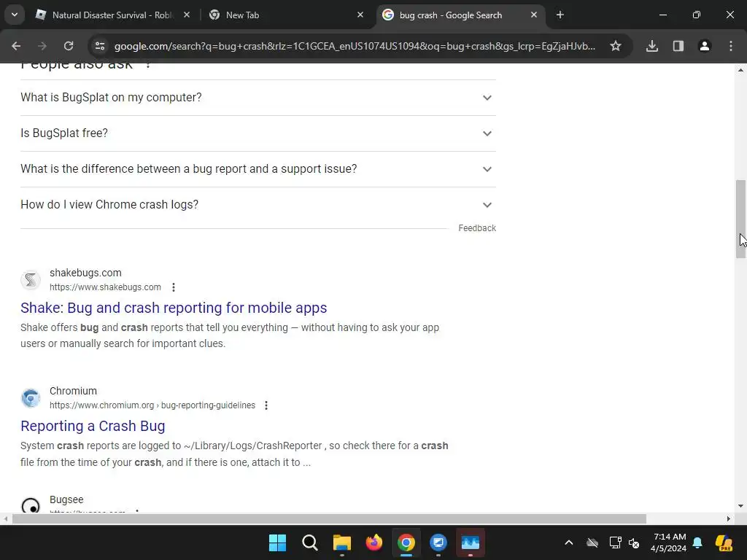The width and height of the screenshot is (747, 560).
Task: Click the Bugsee site favicon
Action: point(31,505)
